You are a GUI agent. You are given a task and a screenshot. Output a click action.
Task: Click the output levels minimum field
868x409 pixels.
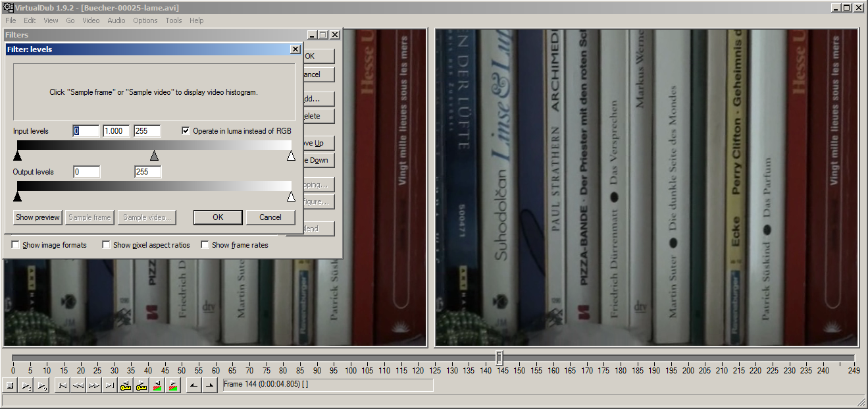pyautogui.click(x=87, y=172)
